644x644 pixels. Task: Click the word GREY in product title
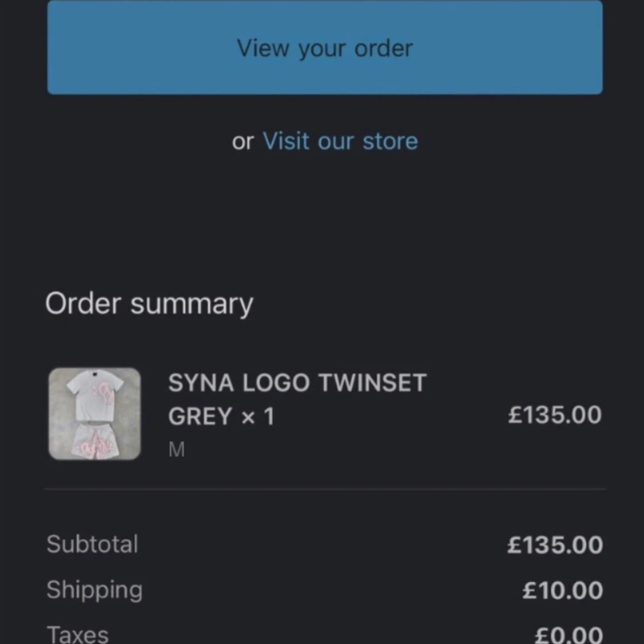point(200,417)
